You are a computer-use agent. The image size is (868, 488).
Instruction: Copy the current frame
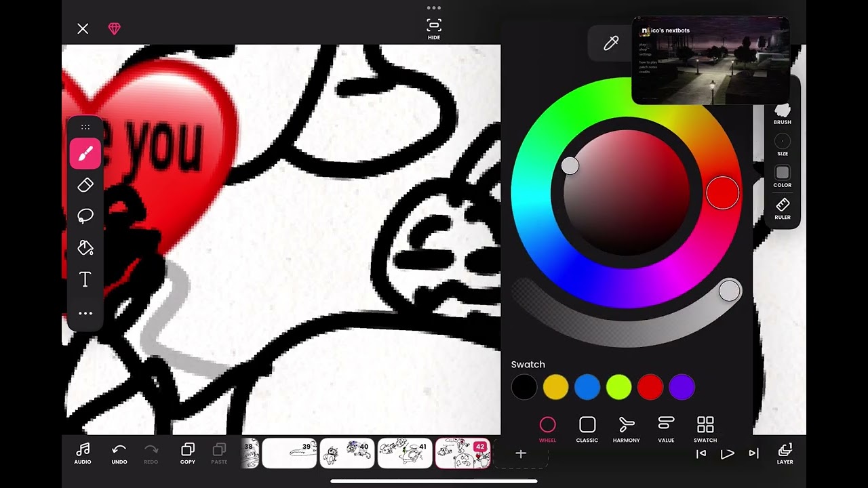pyautogui.click(x=188, y=453)
